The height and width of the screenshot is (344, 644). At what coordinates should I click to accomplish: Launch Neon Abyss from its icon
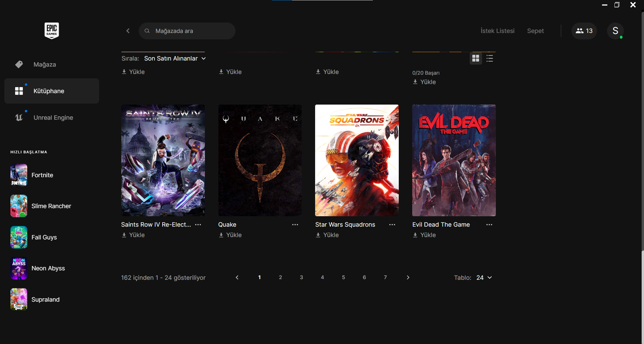click(x=19, y=268)
